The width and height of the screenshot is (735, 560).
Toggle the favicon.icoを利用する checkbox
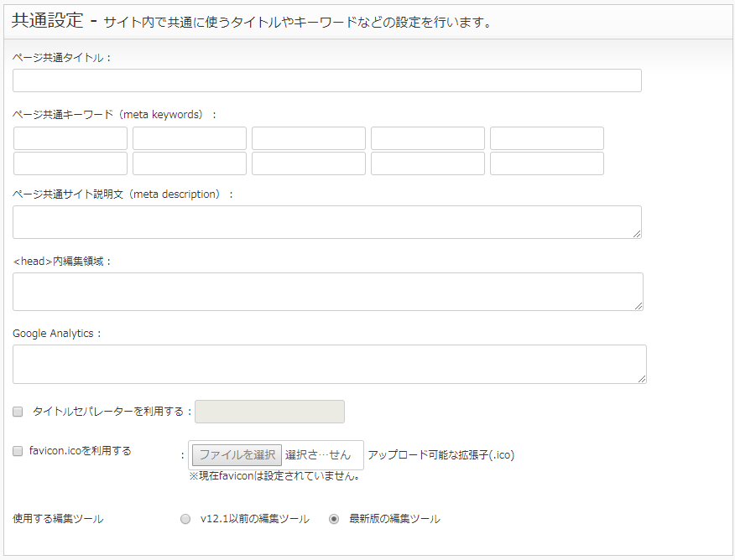[18, 451]
